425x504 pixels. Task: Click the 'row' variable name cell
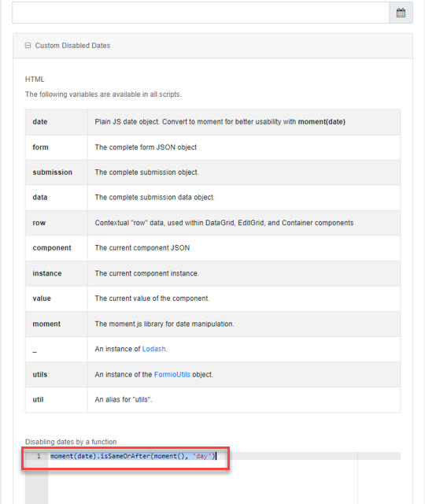(56, 223)
